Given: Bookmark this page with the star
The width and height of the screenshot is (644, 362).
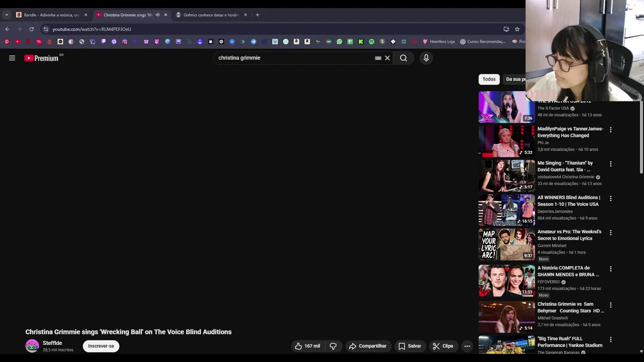Looking at the screenshot, I should [517, 29].
